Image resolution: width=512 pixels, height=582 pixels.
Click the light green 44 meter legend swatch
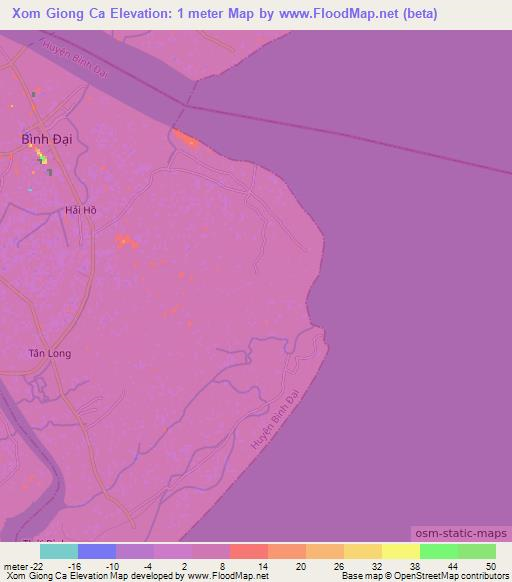tap(477, 551)
